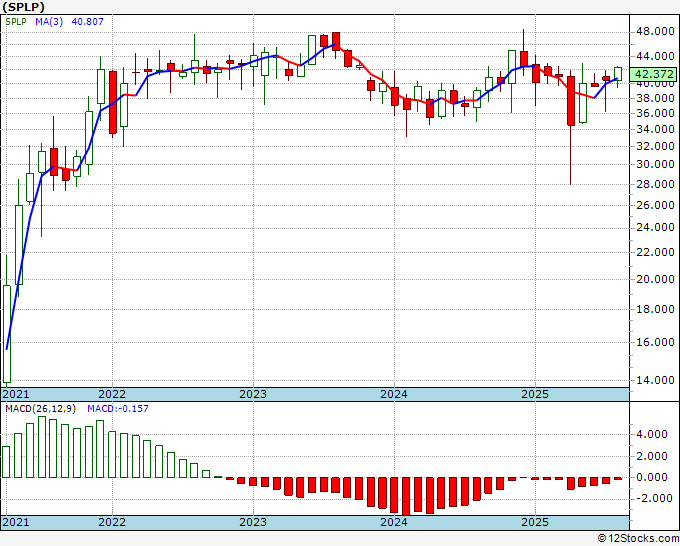
Task: Click the 0.000 MACD axis label
Action: point(652,477)
